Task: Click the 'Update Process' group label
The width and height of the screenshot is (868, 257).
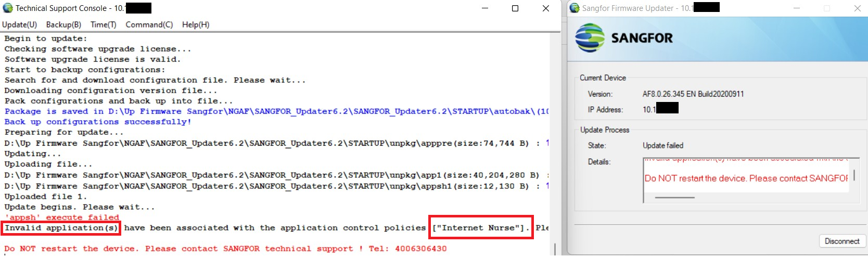Action: (605, 130)
